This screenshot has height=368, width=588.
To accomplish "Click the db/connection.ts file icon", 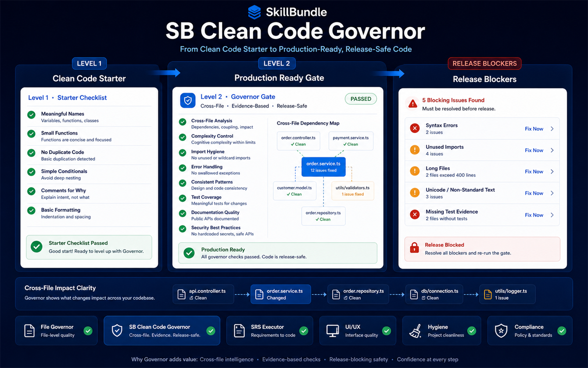I will click(x=414, y=294).
